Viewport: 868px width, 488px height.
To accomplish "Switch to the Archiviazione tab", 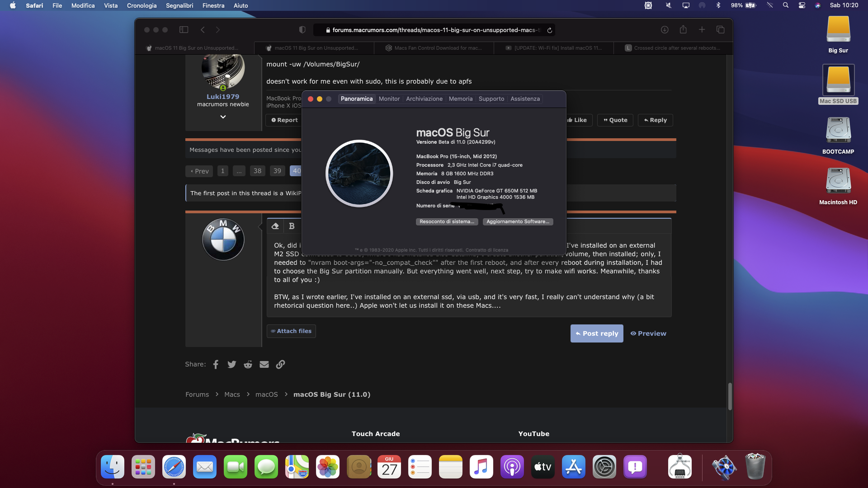I will click(424, 99).
